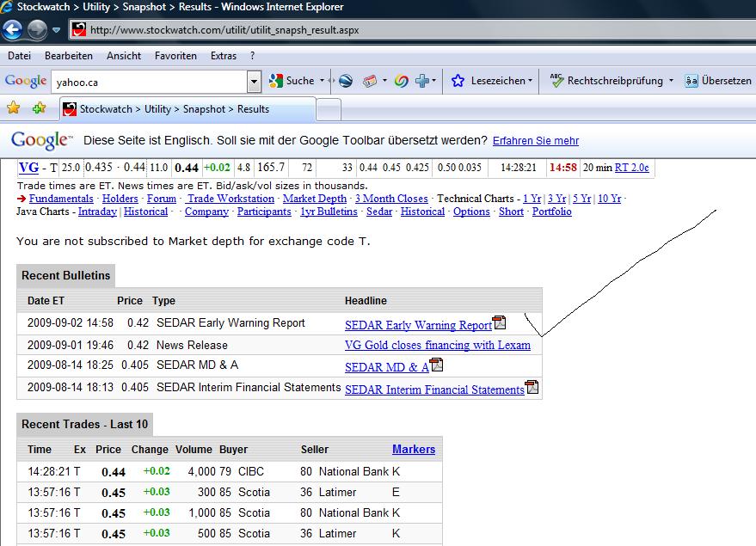Click the colorful swirl toolbar icon
The image size is (756, 546).
tap(401, 81)
